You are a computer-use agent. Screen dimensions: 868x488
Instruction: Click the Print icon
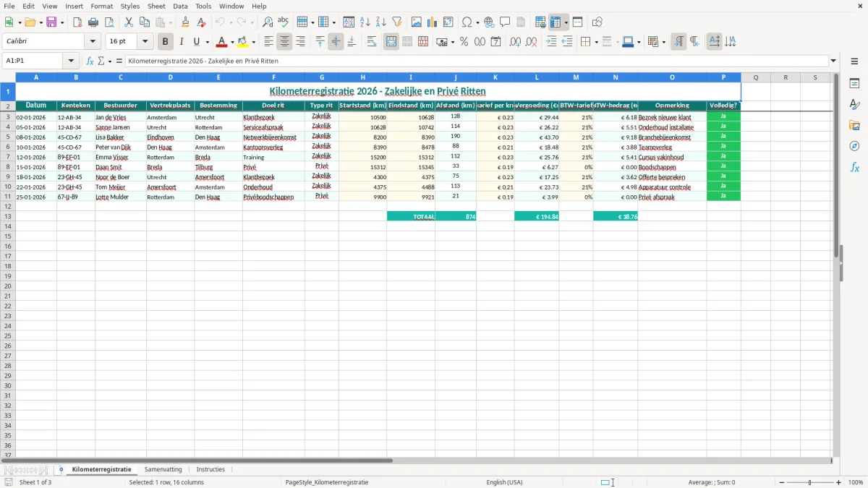93,22
